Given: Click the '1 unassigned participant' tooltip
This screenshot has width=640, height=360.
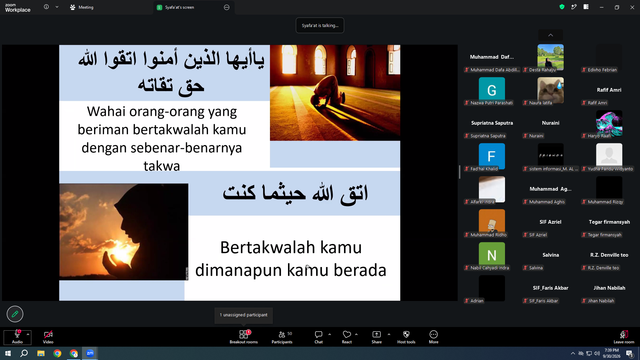Looking at the screenshot, I should pos(244,315).
